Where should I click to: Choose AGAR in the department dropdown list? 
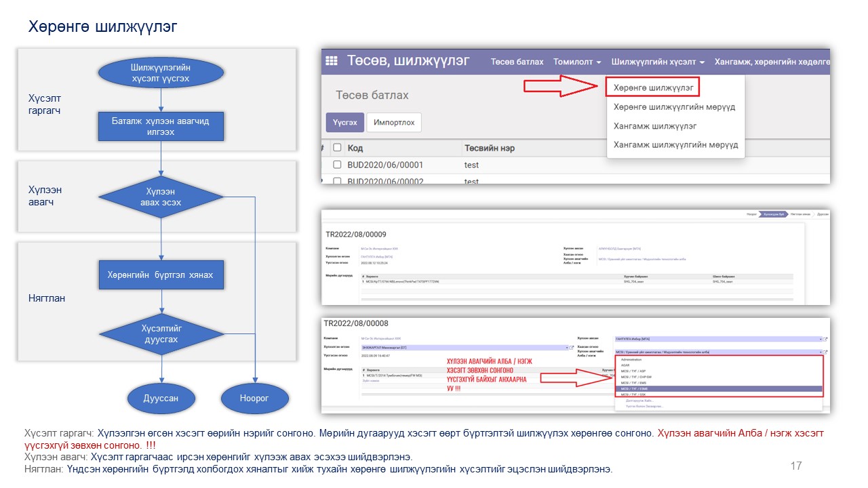pos(625,365)
